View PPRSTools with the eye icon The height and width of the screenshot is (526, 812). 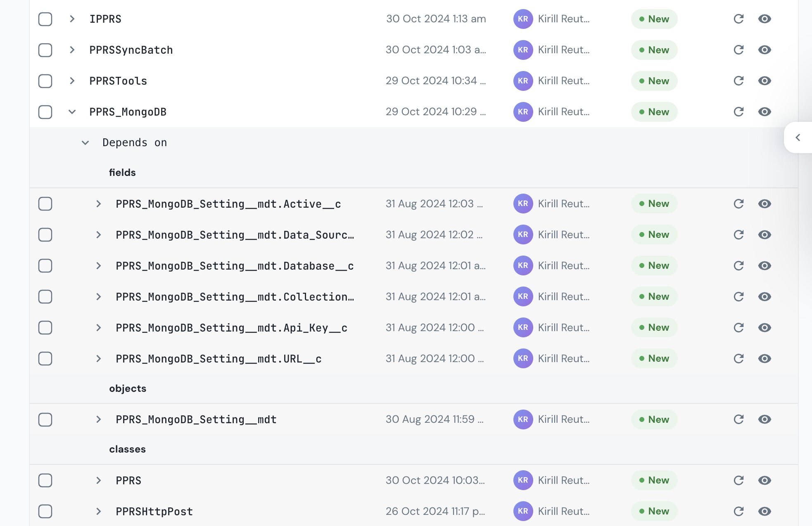[765, 81]
